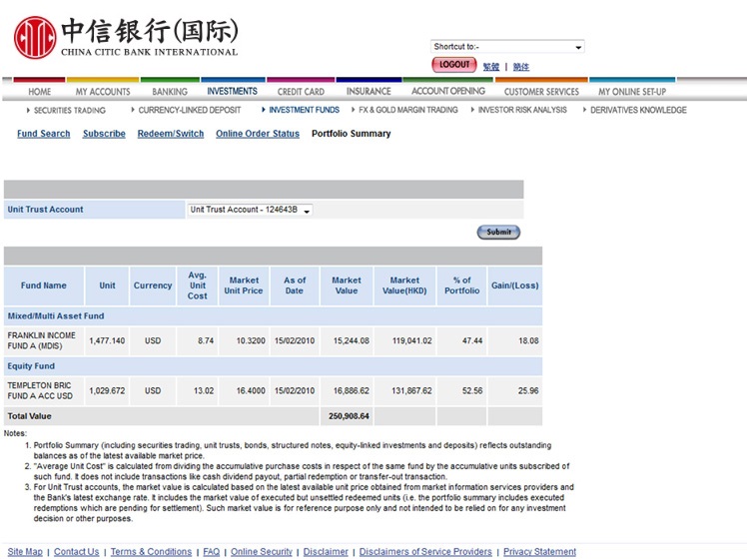Open the INSURANCE menu
Screen dimensions: 747x560
pos(369,91)
